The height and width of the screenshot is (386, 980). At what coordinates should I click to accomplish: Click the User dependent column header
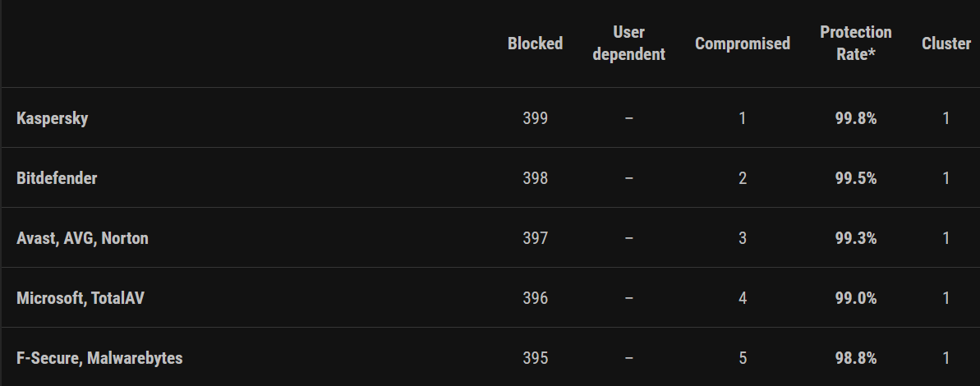click(628, 44)
